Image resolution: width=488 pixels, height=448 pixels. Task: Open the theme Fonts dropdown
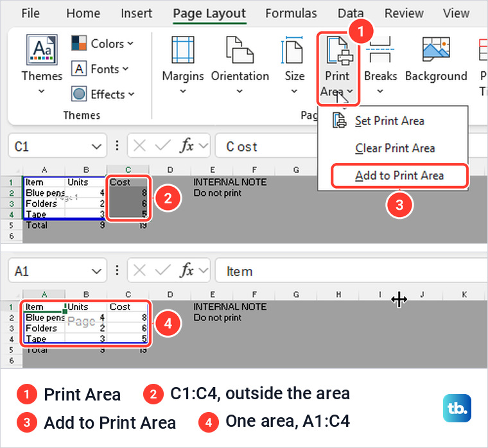pos(100,69)
